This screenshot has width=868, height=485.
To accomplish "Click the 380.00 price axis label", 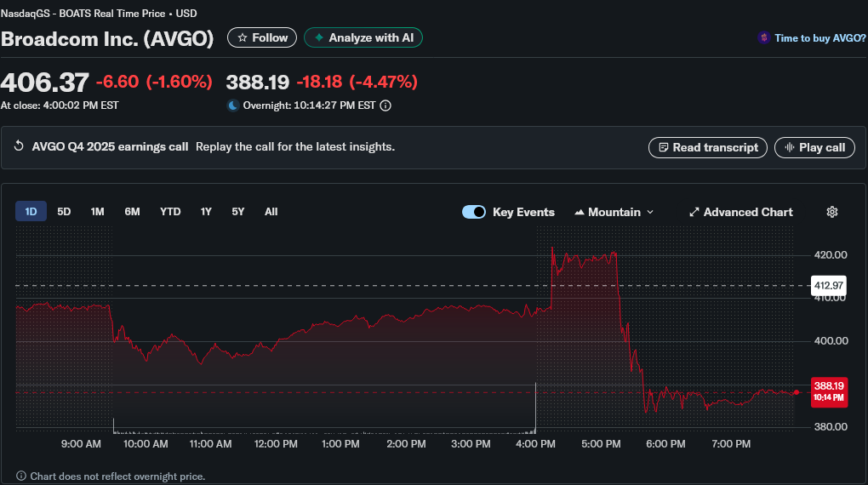I will 831,427.
